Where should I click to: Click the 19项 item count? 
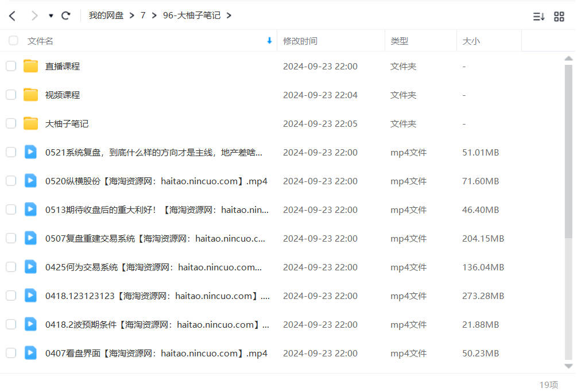click(549, 385)
